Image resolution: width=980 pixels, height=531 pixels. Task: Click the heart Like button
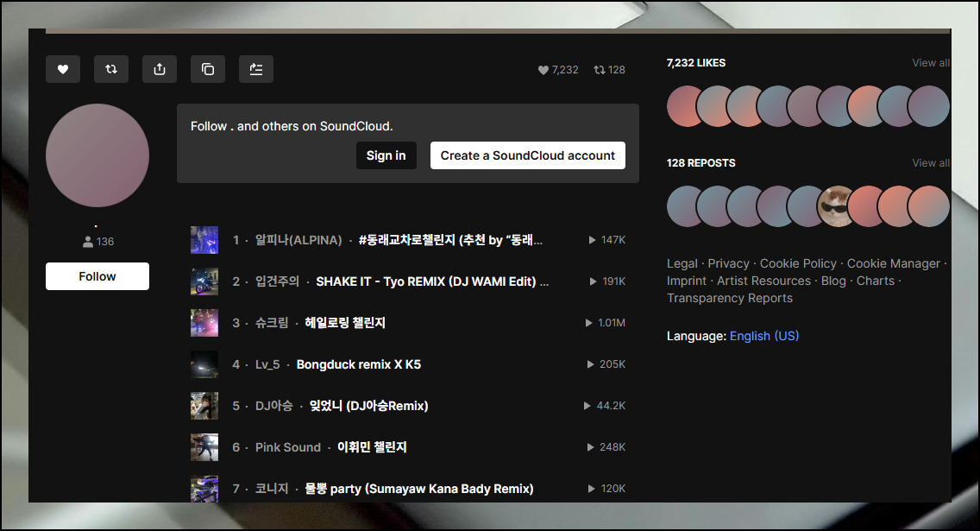62,69
